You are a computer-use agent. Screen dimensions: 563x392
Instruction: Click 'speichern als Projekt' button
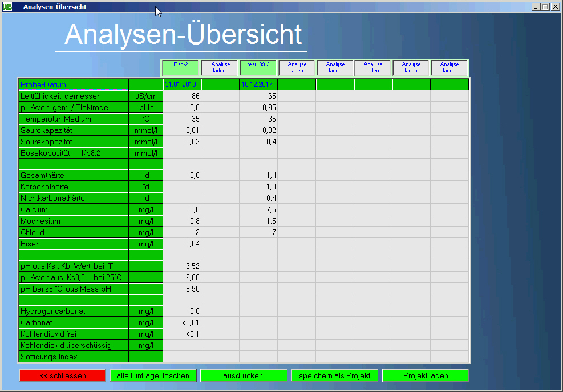click(x=334, y=375)
